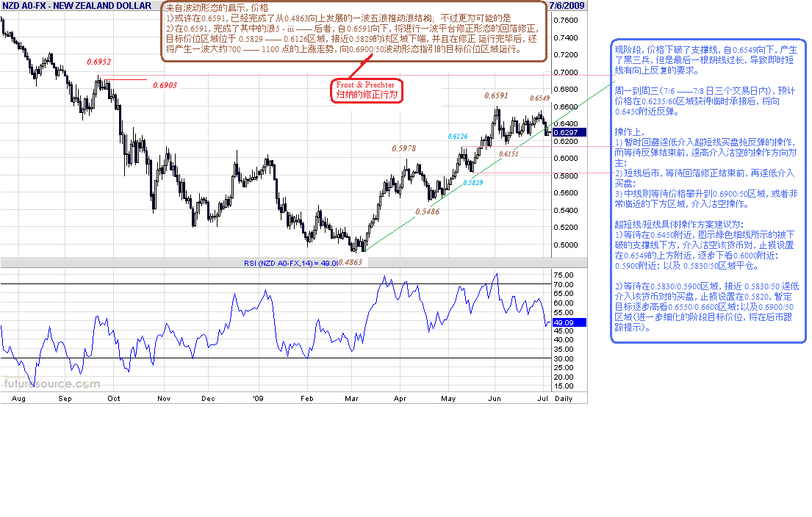Select the 75.00 RSI axis label

click(564, 275)
